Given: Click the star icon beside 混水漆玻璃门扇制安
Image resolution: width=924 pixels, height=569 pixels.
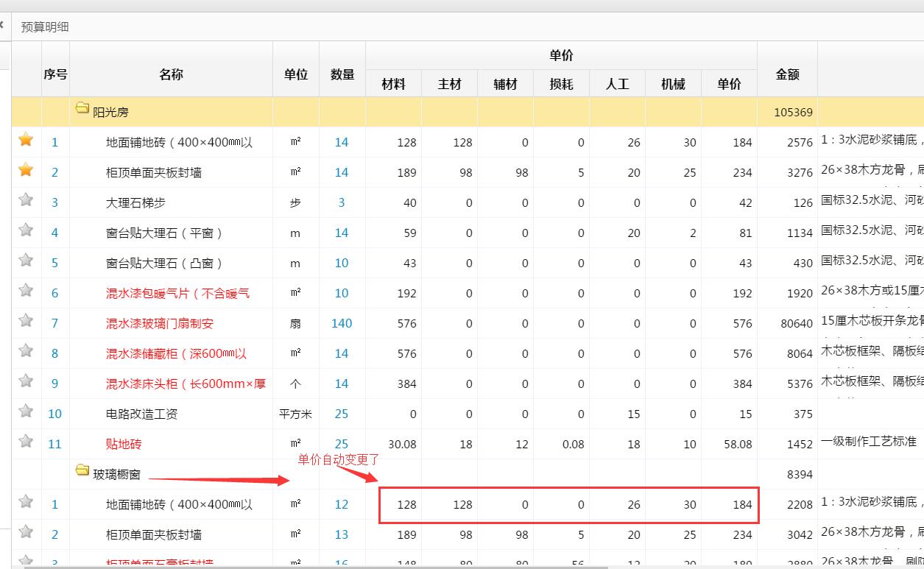Looking at the screenshot, I should point(26,323).
